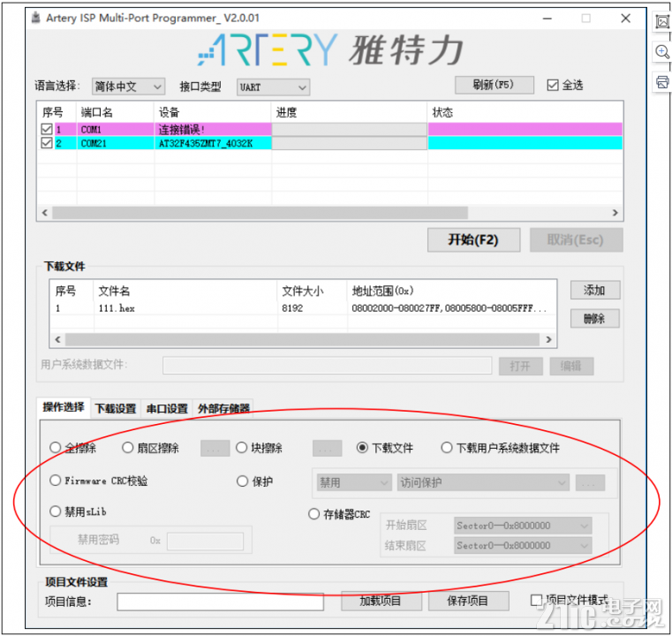
Task: Click the image view icon in the right sidebar
Action: tap(662, 21)
